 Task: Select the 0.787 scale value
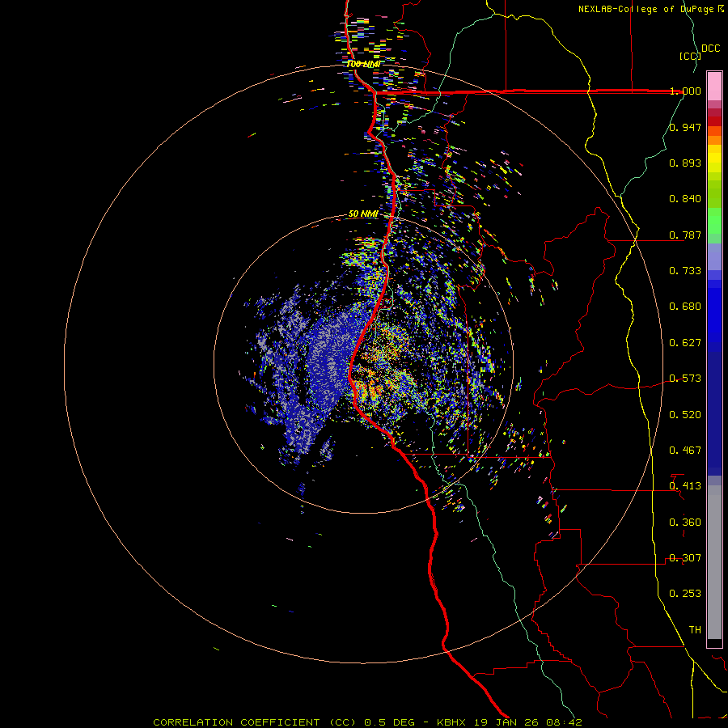click(685, 235)
